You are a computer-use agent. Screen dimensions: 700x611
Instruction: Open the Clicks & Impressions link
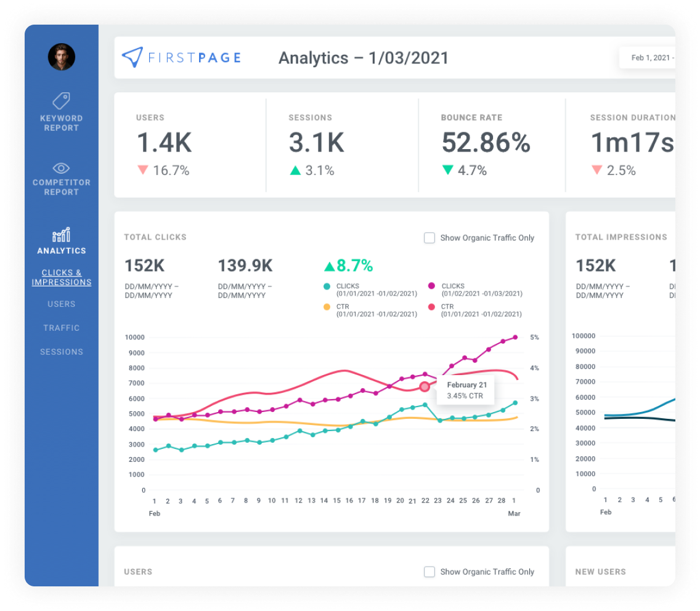click(x=61, y=277)
